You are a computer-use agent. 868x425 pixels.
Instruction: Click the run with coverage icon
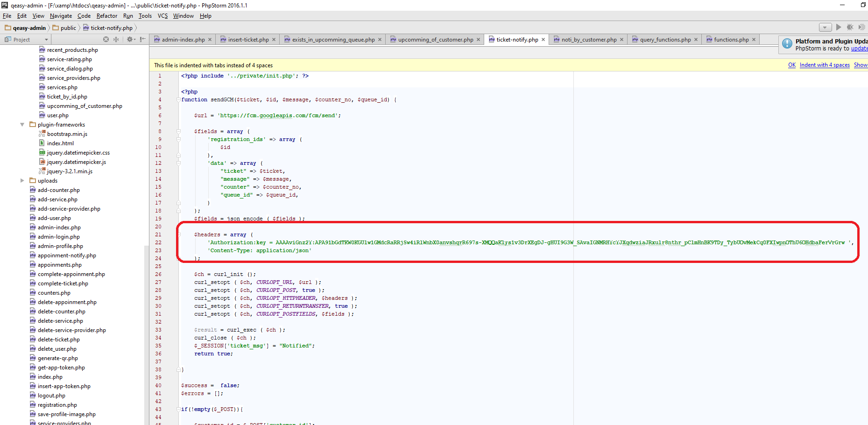pos(861,28)
